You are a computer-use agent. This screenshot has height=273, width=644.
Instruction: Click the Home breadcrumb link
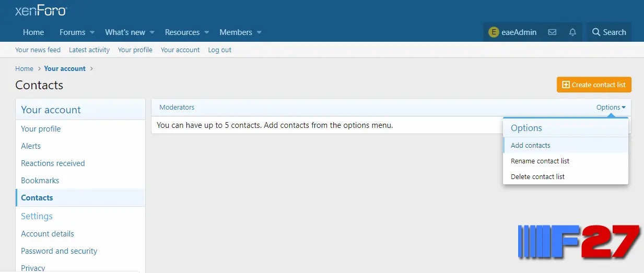24,68
